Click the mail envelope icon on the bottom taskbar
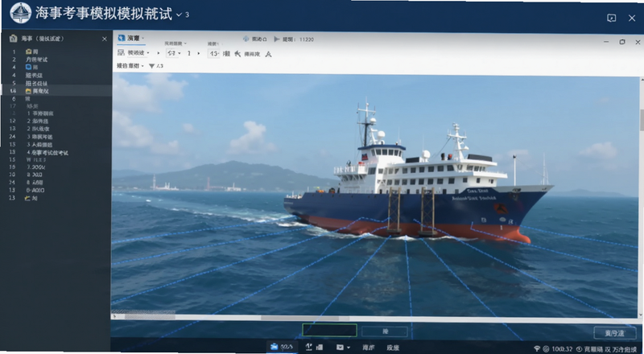Screen dimensions: 644x354 point(340,348)
